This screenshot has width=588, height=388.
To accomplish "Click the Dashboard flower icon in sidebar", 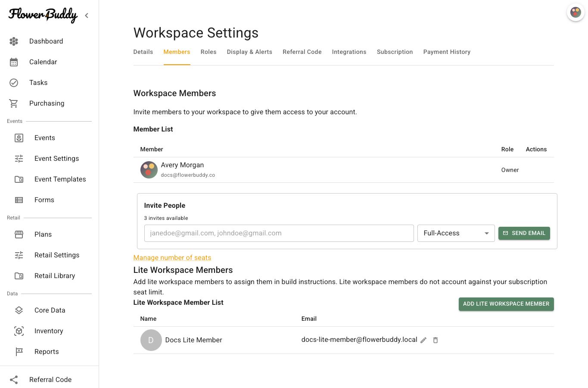I will point(14,41).
